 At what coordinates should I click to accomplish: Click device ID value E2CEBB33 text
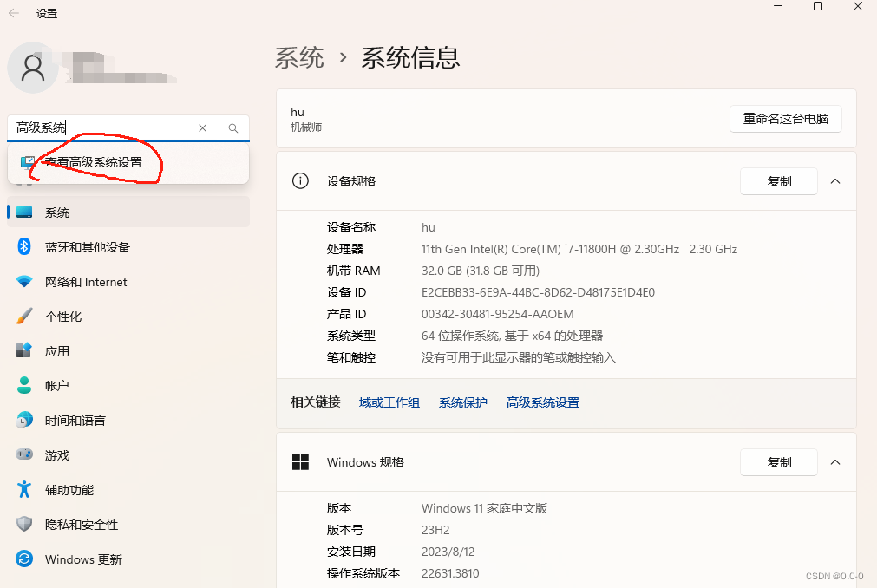pyautogui.click(x=538, y=292)
